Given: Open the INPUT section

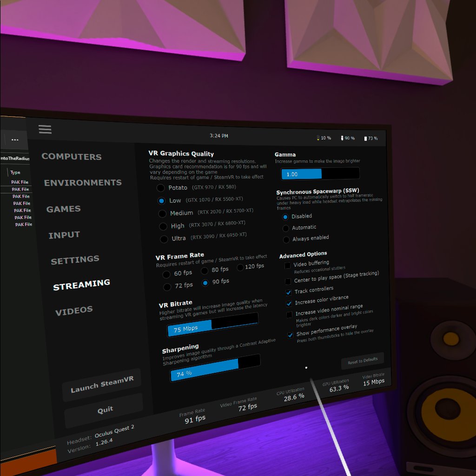Looking at the screenshot, I should click(64, 235).
